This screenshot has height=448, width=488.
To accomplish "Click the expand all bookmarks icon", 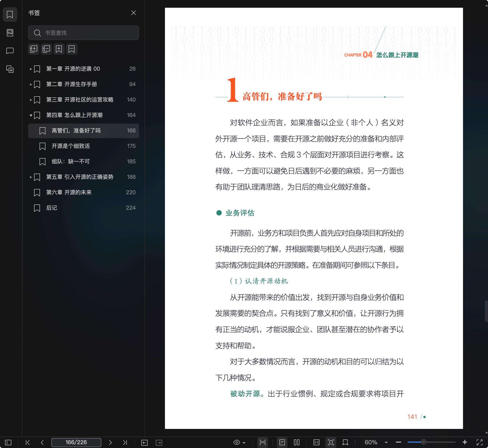I will 34,49.
